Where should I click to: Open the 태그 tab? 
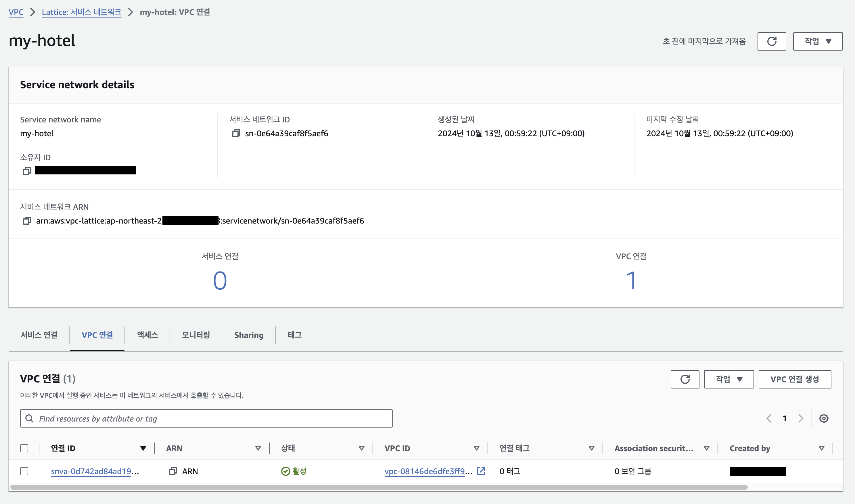coord(294,335)
